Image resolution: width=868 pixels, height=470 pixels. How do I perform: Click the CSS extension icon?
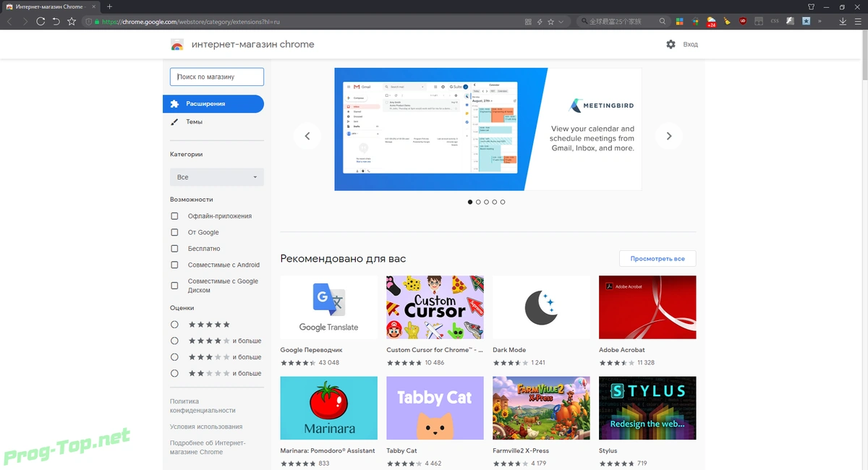coord(775,21)
